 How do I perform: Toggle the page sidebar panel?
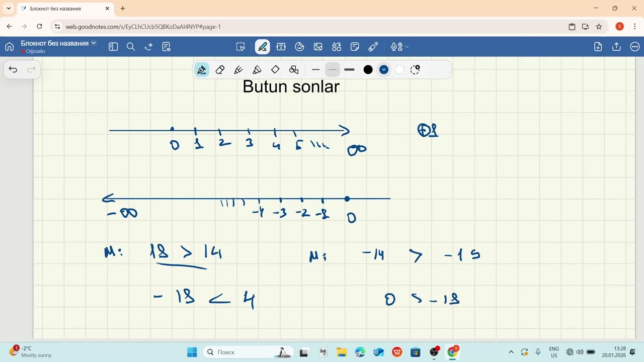point(113,47)
